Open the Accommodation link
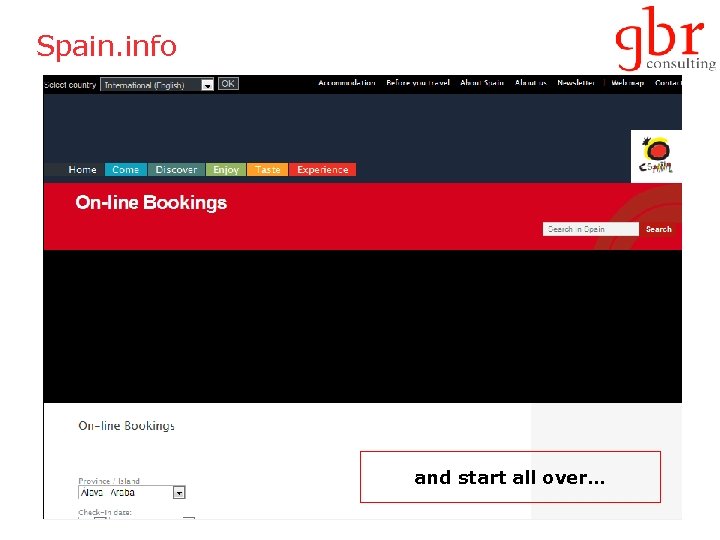This screenshot has height=540, width=720. [347, 83]
